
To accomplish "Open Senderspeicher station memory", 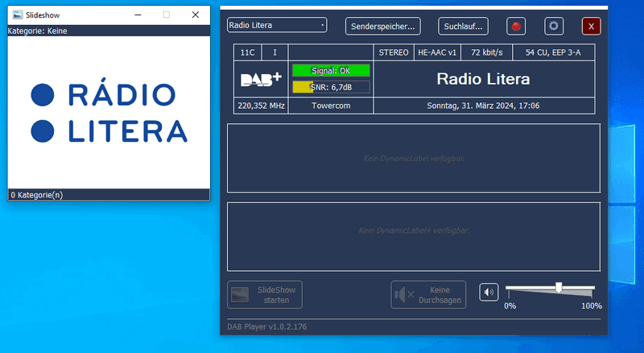I will point(383,27).
